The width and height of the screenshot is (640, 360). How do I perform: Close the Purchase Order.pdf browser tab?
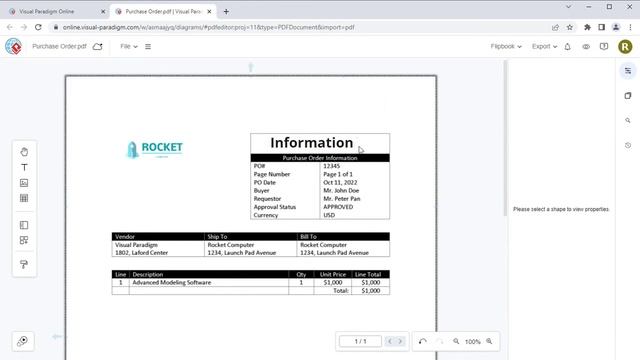point(209,11)
